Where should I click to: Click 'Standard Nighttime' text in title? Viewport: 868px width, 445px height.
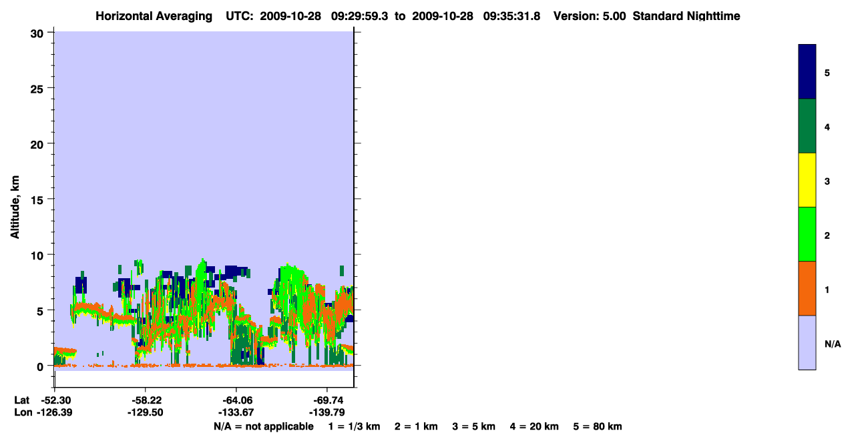pyautogui.click(x=686, y=16)
